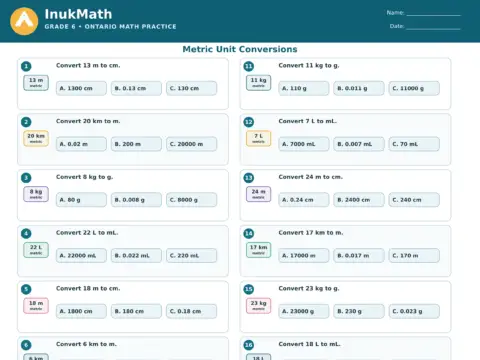The height and width of the screenshot is (360, 480).
Task: Click the 24 m metric tag
Action: tap(259, 194)
